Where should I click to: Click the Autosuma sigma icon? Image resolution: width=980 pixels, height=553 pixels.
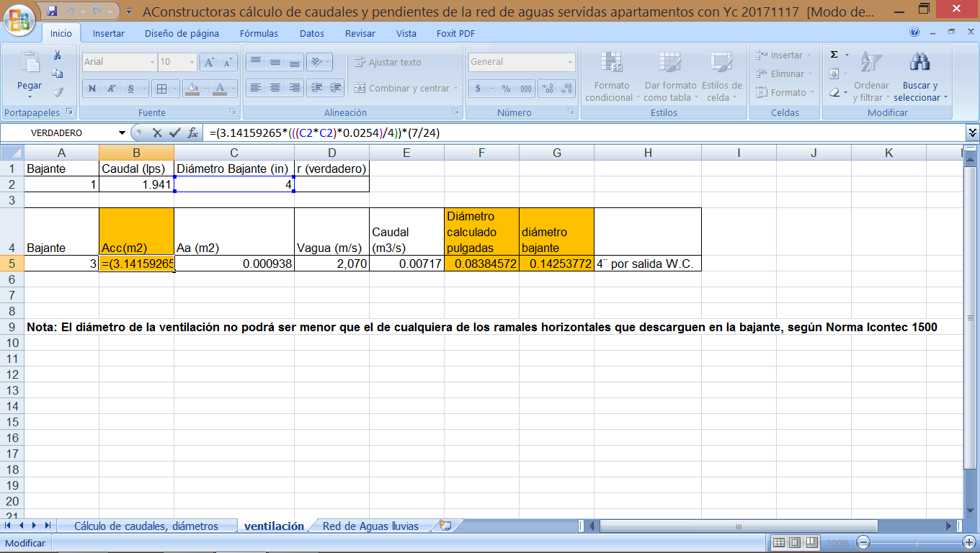tap(834, 55)
